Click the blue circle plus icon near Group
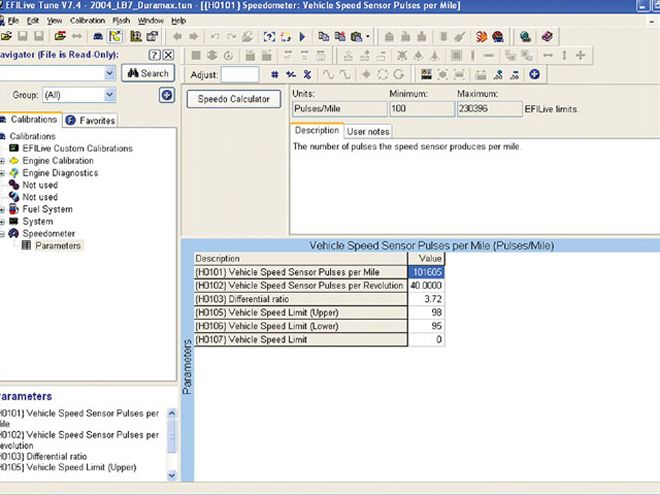 pos(167,95)
